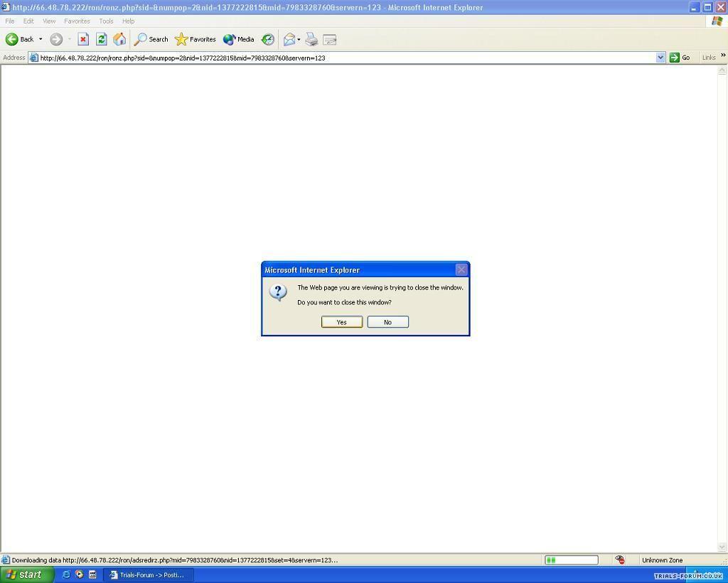Screen dimensions: 728x583
Task: Click the Mail envelope icon
Action: click(289, 39)
